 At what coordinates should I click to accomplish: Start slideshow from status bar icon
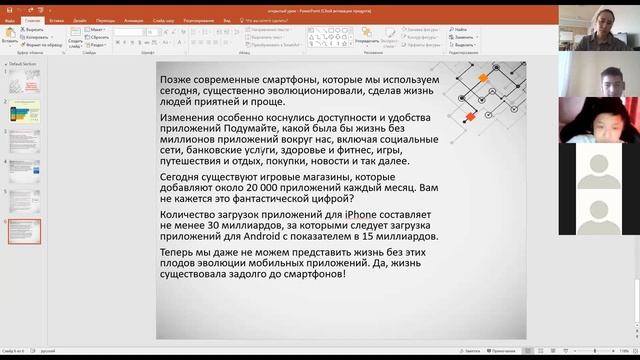566,351
